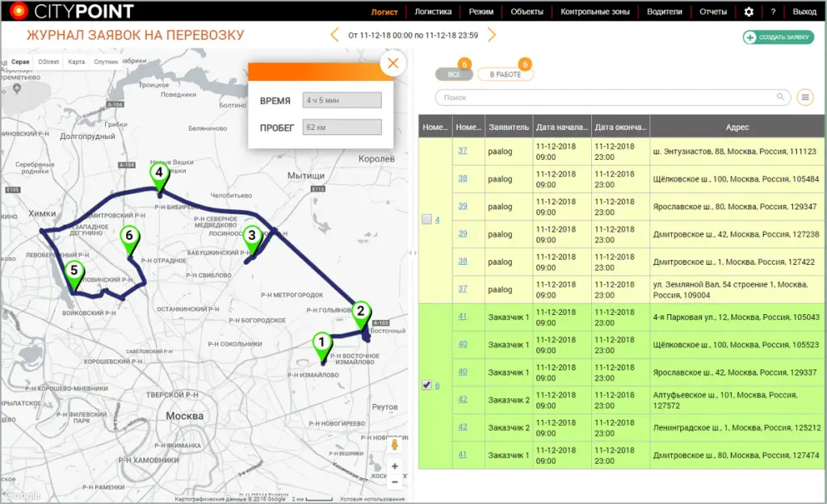This screenshot has width=827, height=504.
Task: Switch filter to 'В работе'
Action: tap(505, 74)
